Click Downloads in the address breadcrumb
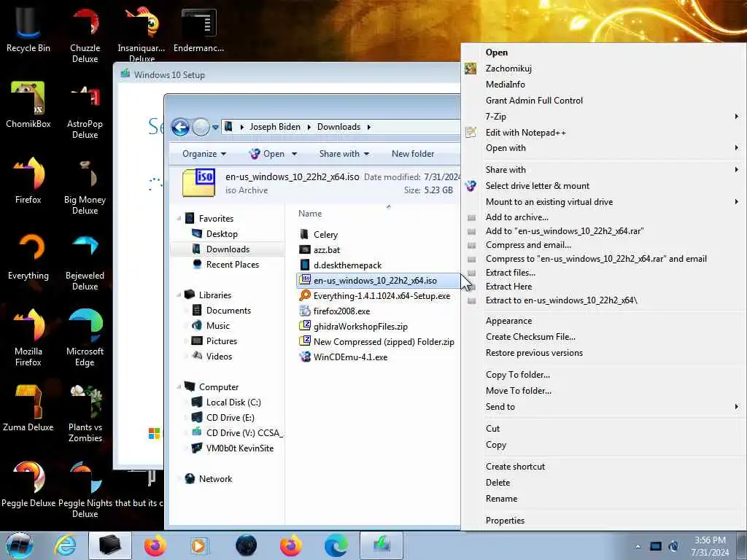 (338, 127)
